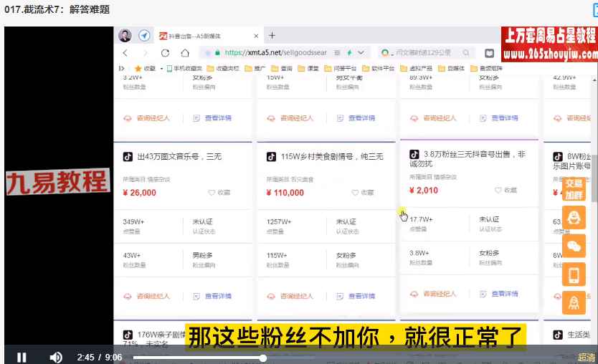Open the 115W乡村美食剧情号 listing title

coord(332,157)
